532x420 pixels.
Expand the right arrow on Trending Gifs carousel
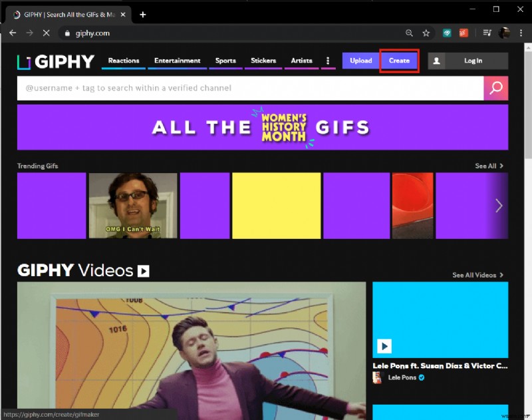click(498, 206)
